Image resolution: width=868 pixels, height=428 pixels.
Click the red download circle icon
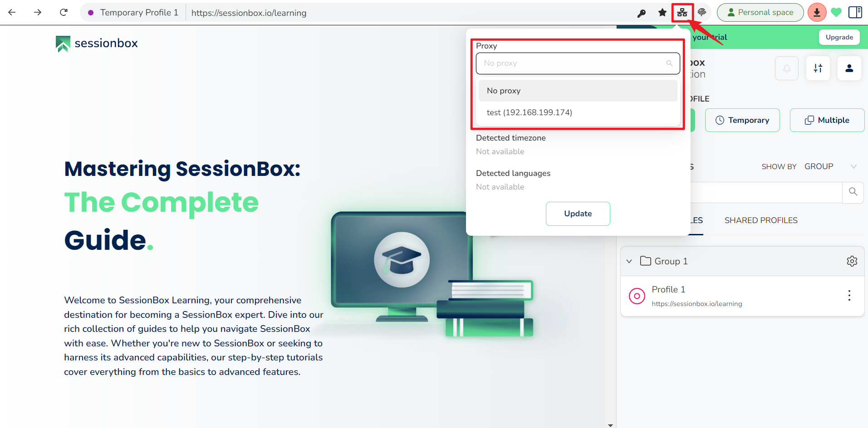[x=817, y=12]
